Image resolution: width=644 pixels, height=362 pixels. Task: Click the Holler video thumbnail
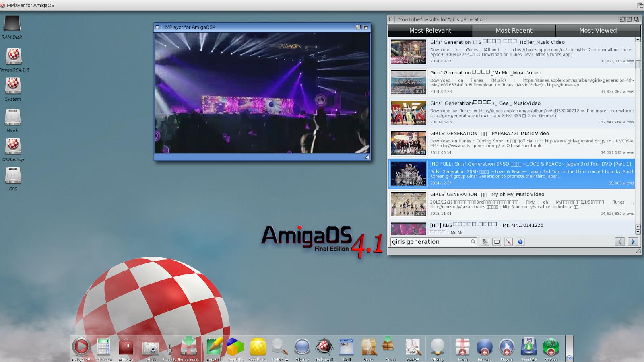pos(409,51)
